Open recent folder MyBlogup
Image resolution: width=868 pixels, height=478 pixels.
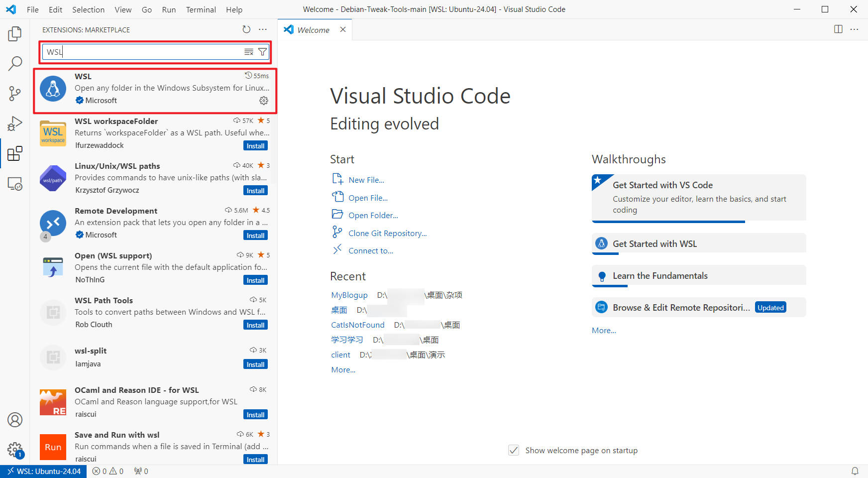coord(349,295)
